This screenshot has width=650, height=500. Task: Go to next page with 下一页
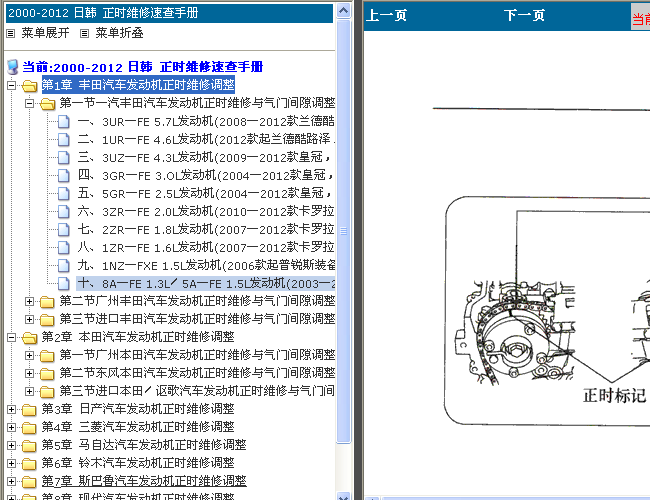click(x=524, y=16)
